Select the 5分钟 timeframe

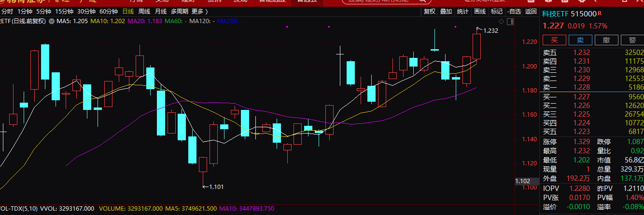coord(43,11)
